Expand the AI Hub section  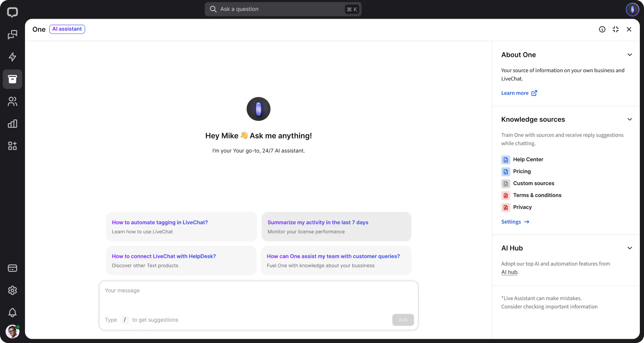[630, 248]
